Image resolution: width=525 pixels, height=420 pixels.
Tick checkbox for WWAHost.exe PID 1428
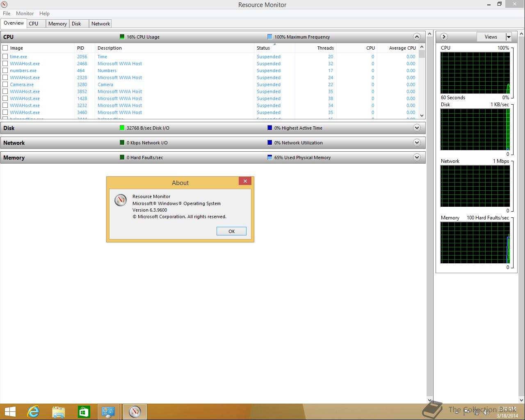(x=5, y=98)
